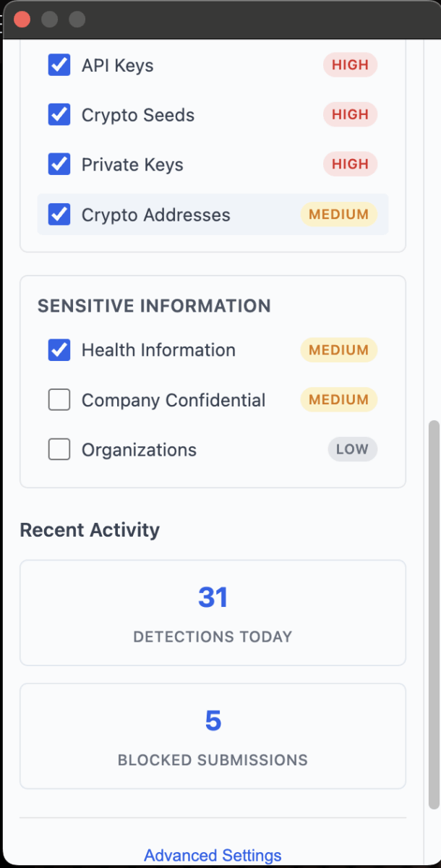Viewport: 441px width, 868px height.
Task: Open the Advanced Settings link
Action: click(213, 856)
